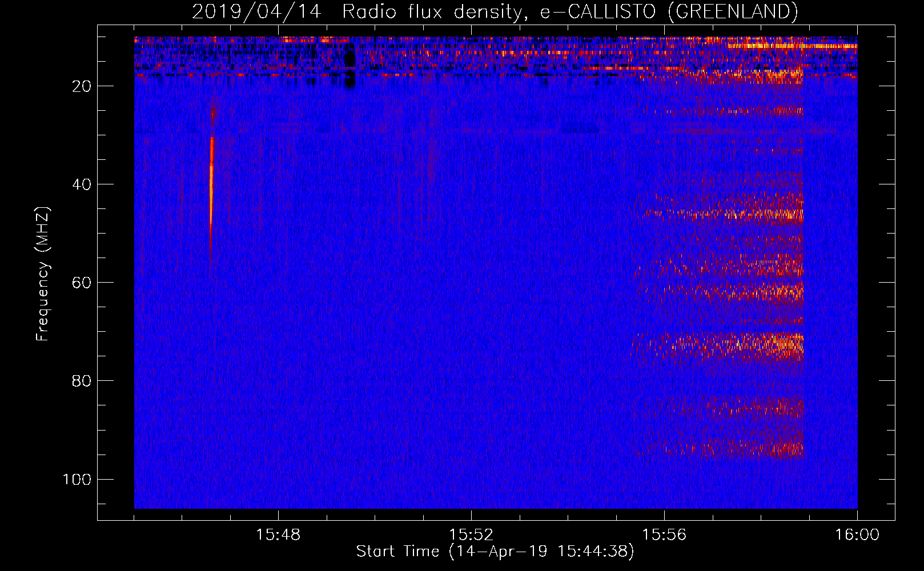Click the Start Time axis label
This screenshot has width=924, height=571.
(x=495, y=552)
